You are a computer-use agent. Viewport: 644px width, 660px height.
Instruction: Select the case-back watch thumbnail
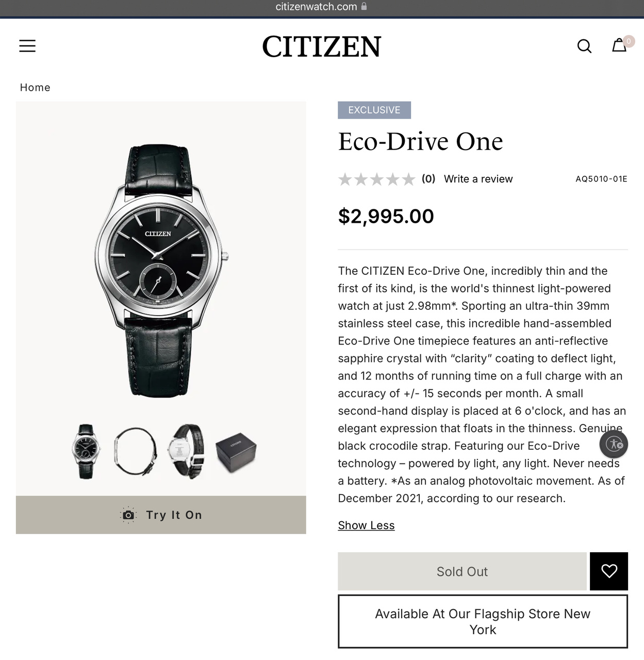tap(186, 452)
